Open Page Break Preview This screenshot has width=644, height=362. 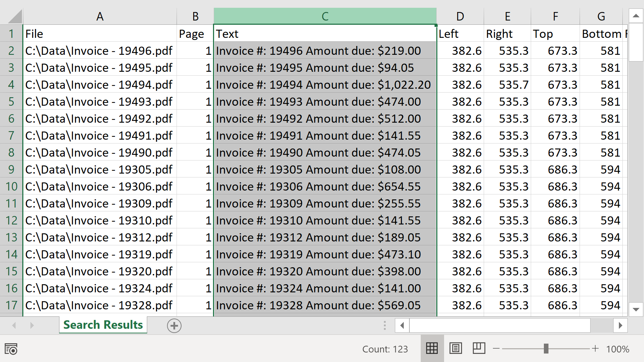(x=479, y=349)
